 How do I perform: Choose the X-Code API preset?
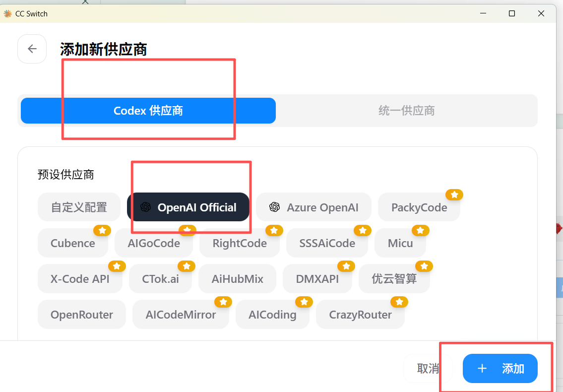(80, 279)
